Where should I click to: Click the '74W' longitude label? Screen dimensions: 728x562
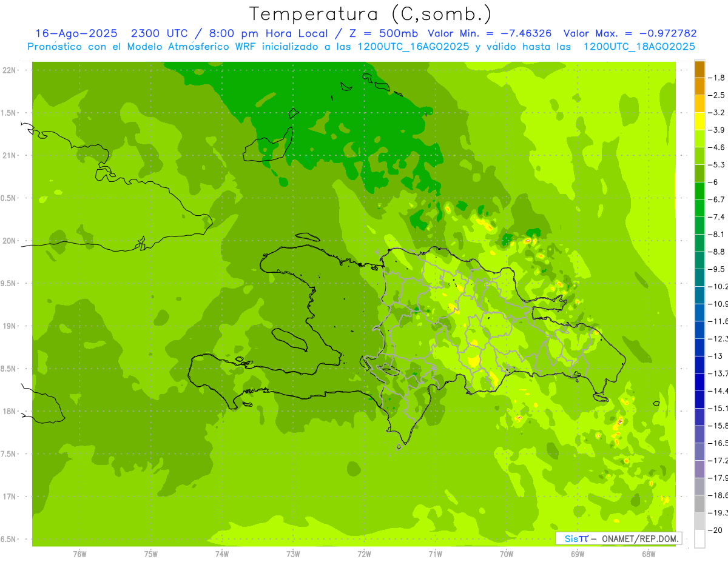(222, 554)
